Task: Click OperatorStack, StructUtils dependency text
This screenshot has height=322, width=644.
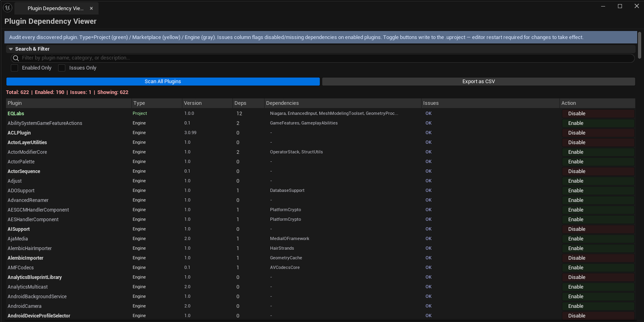Action: tap(296, 152)
